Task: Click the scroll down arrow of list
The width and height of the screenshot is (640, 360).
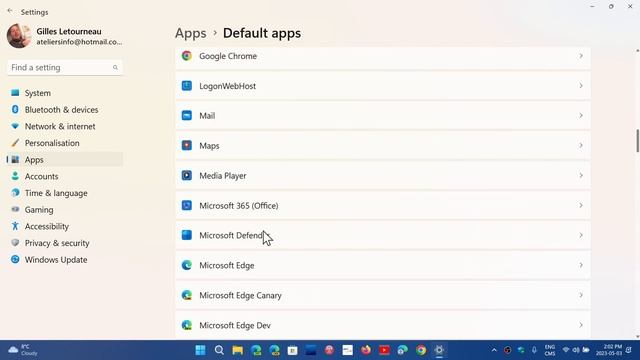Action: pyautogui.click(x=638, y=337)
